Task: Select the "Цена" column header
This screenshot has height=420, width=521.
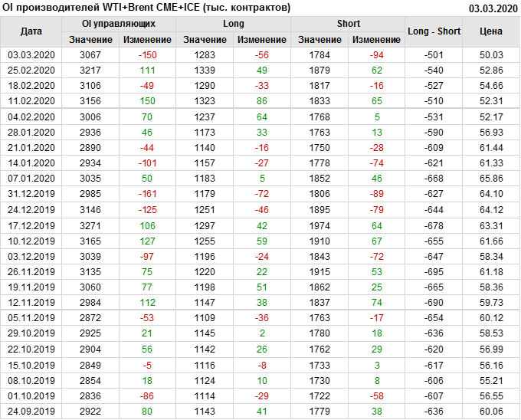Action: (x=491, y=31)
